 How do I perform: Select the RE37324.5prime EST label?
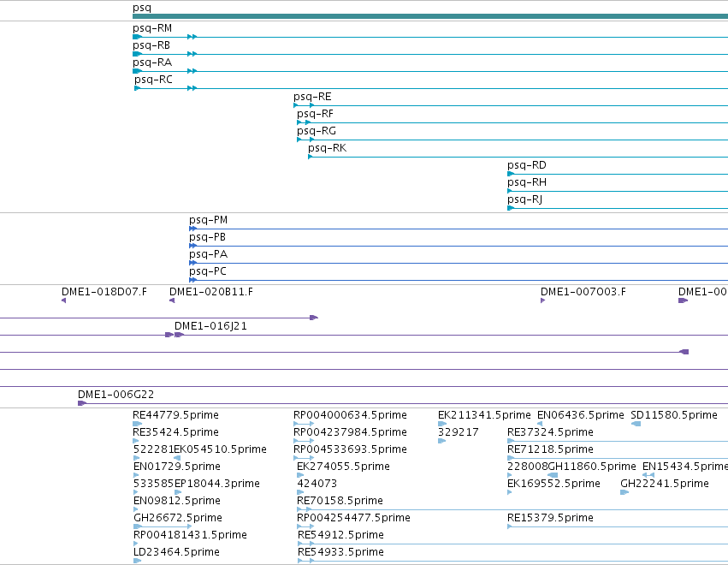click(550, 432)
